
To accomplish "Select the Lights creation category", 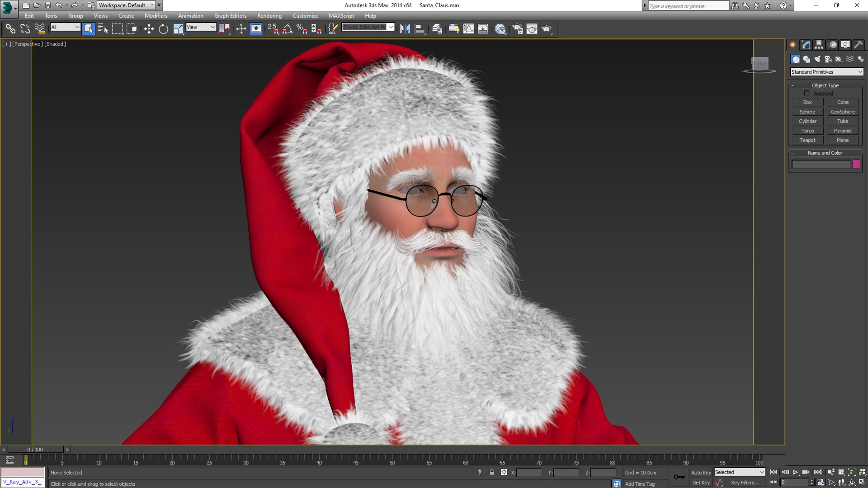I will pyautogui.click(x=817, y=59).
